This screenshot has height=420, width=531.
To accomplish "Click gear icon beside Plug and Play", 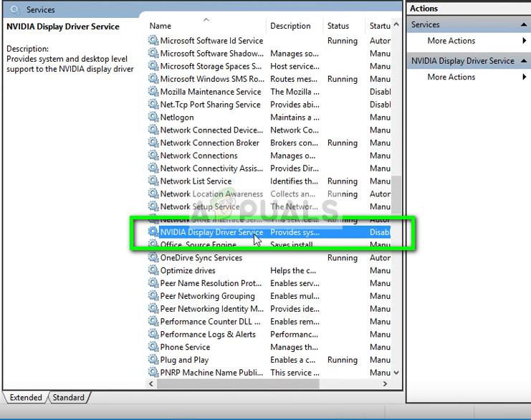I will (x=153, y=359).
